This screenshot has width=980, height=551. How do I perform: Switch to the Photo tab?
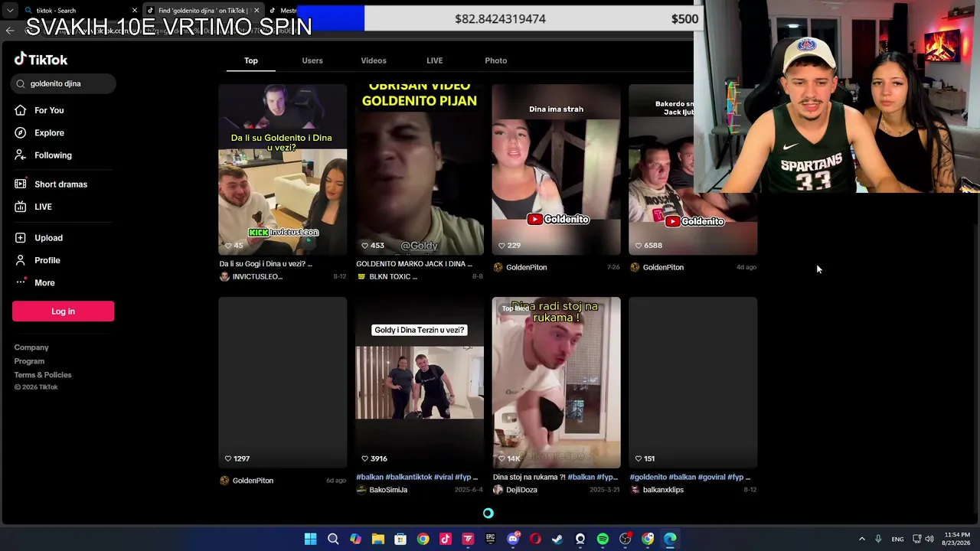click(495, 60)
